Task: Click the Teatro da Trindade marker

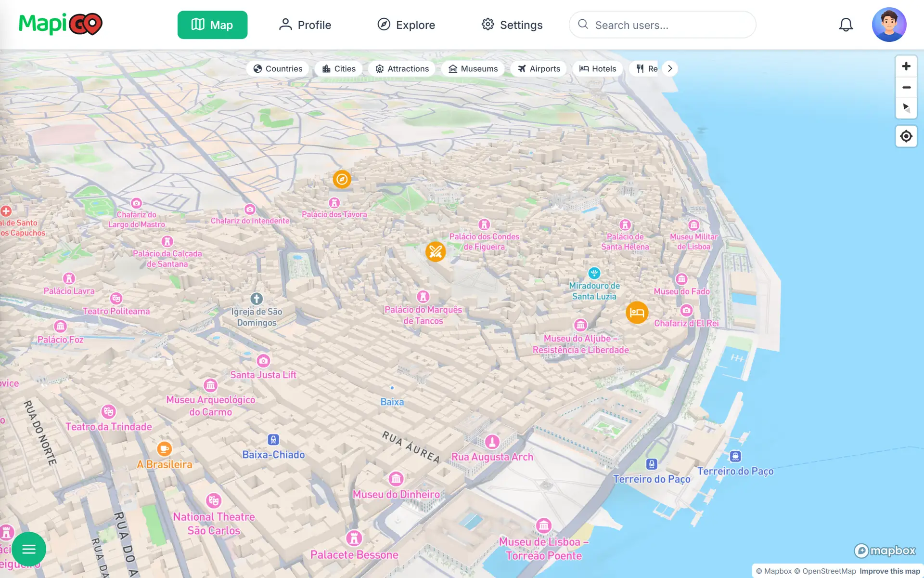Action: click(109, 412)
